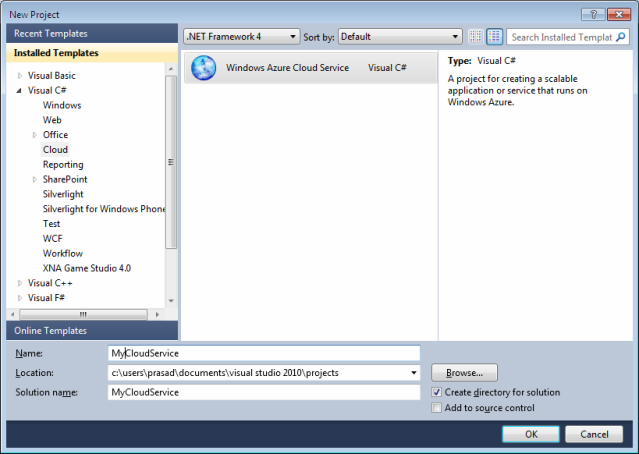
Task: Select the Visual C# tree label
Action: pyautogui.click(x=47, y=90)
